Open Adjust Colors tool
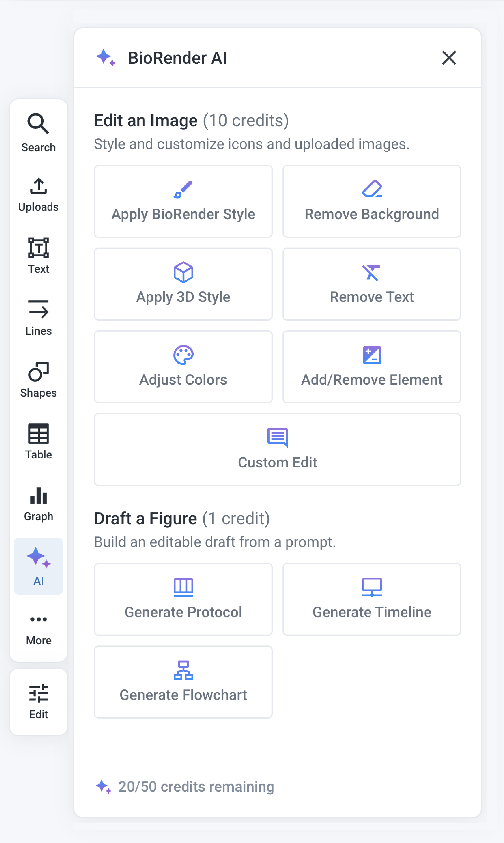The height and width of the screenshot is (843, 504). [183, 367]
